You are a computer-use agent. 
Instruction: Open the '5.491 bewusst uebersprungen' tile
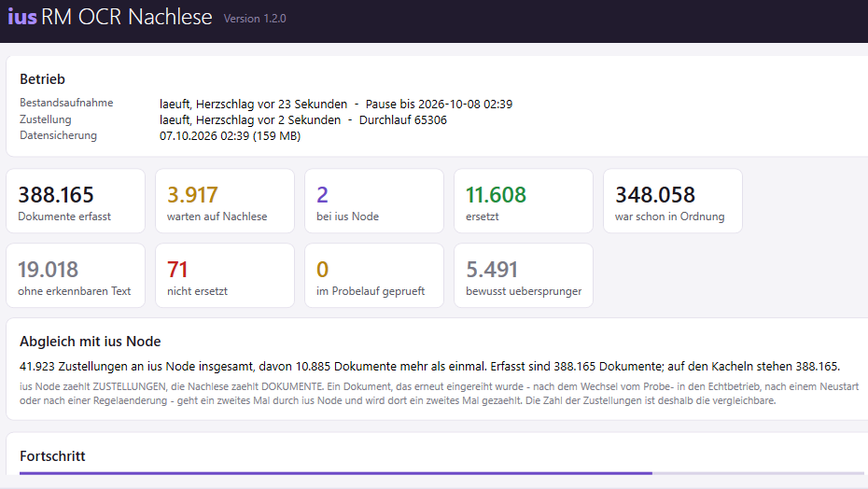tap(524, 275)
